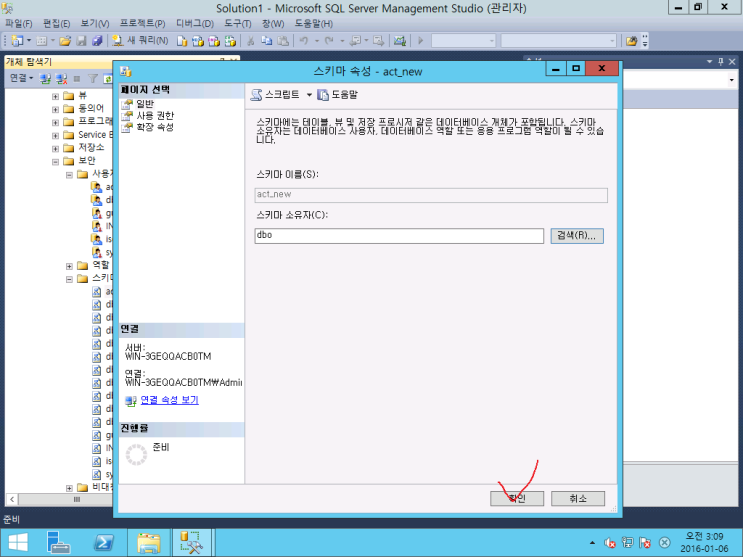Select the 저장소 folder in the tree
The height and width of the screenshot is (557, 743).
click(91, 147)
